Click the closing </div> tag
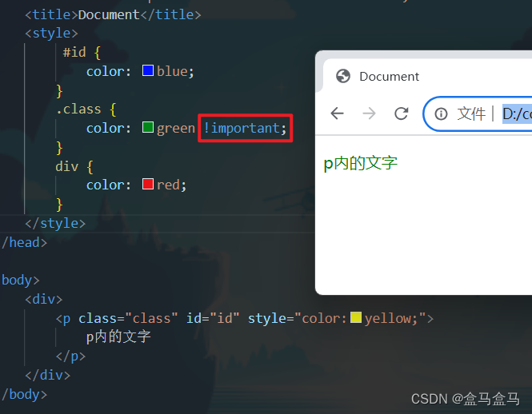532x414 pixels. click(x=47, y=375)
